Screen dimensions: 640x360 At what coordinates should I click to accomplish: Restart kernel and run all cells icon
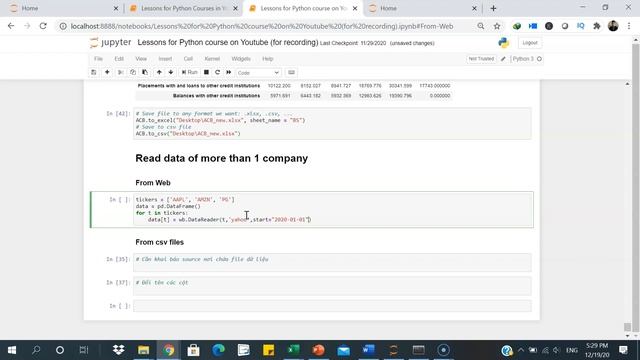229,72
